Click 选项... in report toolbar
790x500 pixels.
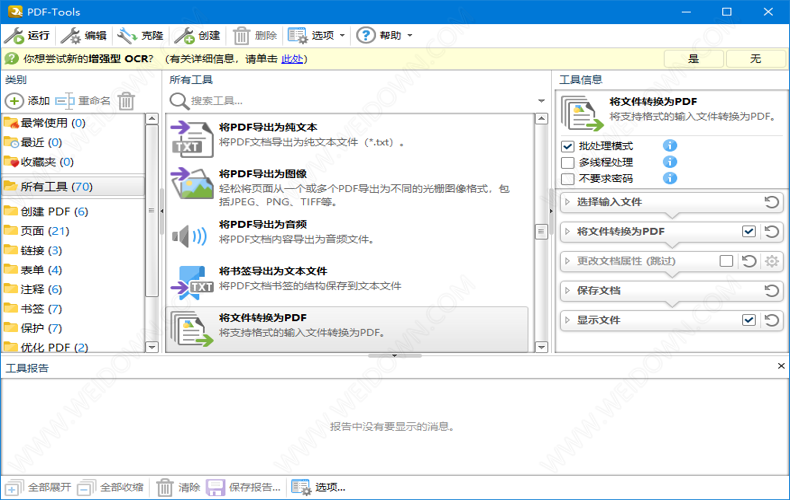(318, 487)
